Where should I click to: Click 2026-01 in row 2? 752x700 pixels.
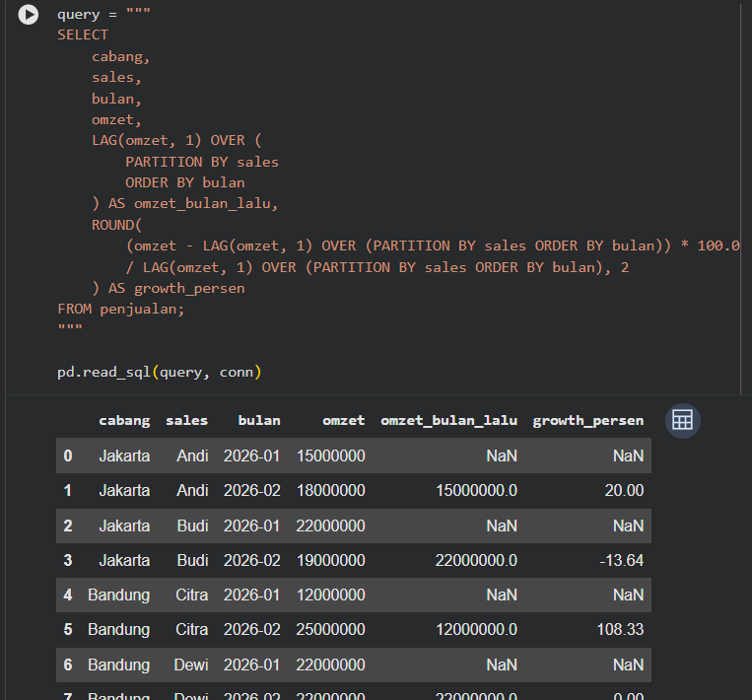(251, 525)
